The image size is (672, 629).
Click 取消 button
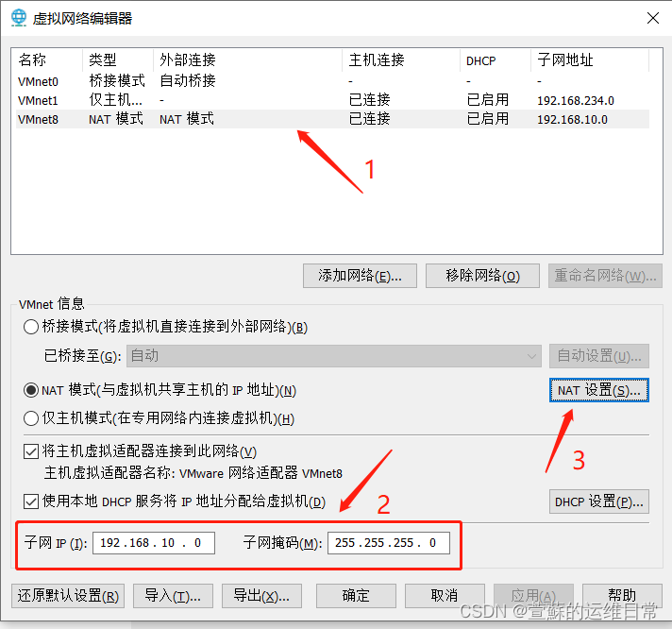point(445,596)
